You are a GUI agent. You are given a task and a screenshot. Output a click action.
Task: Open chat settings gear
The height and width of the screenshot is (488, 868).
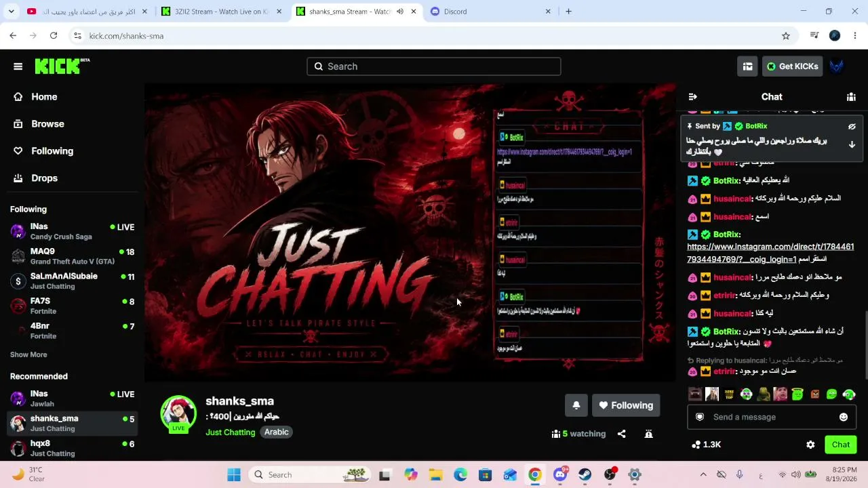[x=810, y=445]
